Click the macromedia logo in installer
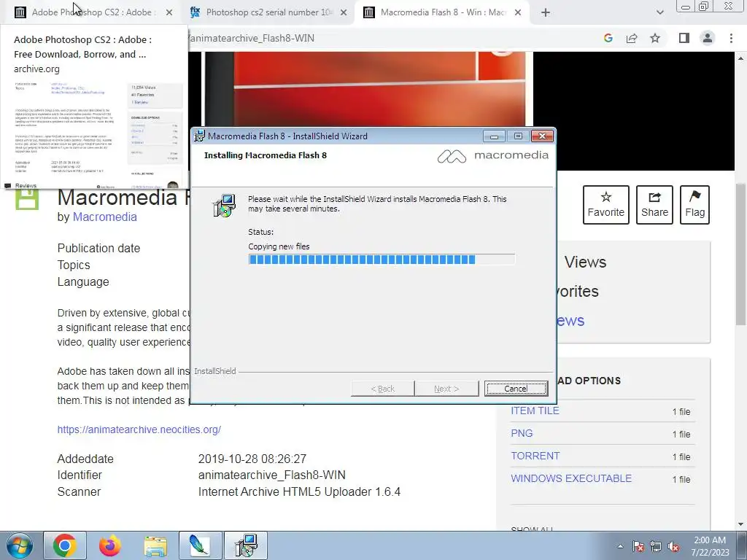 492,156
